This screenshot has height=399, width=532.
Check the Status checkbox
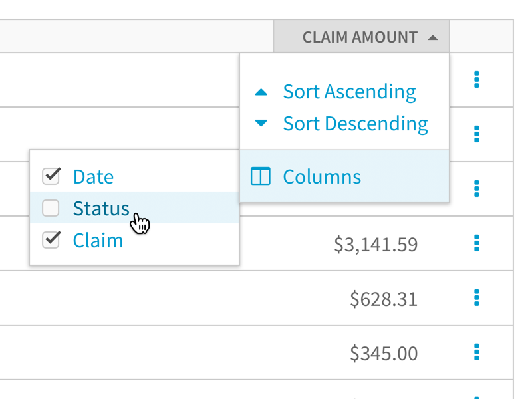pyautogui.click(x=51, y=208)
